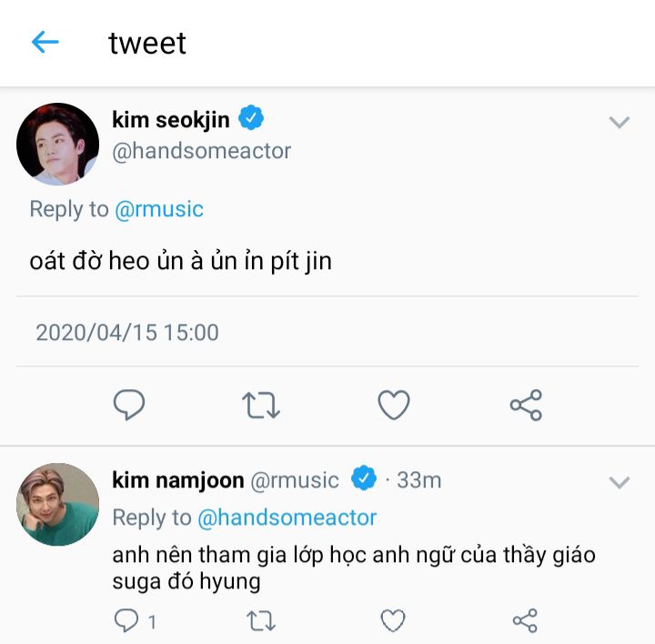Viewport: 655px width, 644px height.
Task: Open kim seokjin's display name
Action: click(171, 119)
